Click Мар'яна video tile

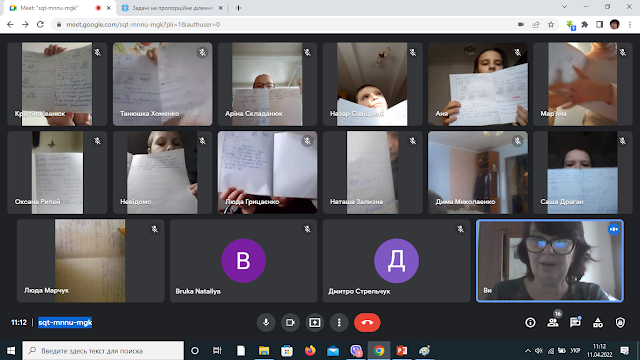click(583, 84)
